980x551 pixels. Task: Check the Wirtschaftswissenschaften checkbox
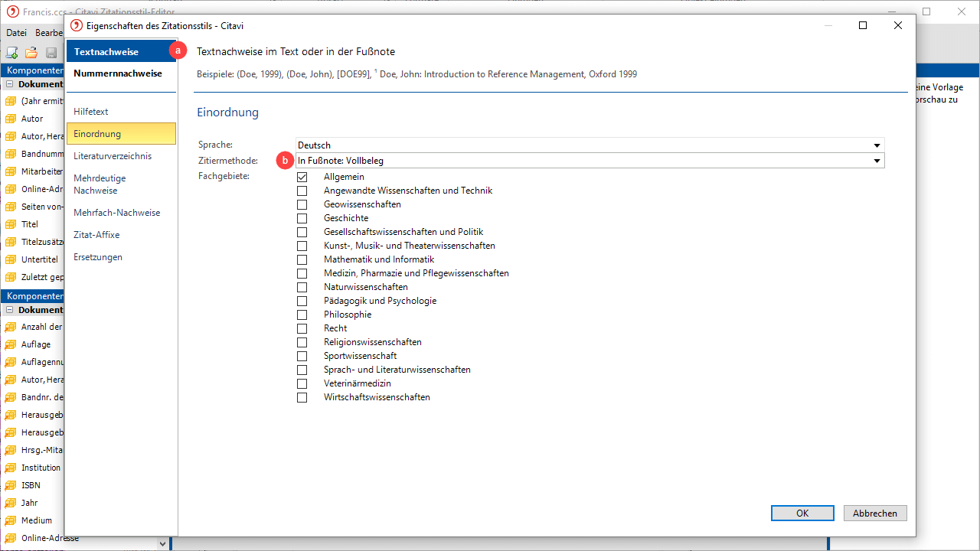pos(302,397)
